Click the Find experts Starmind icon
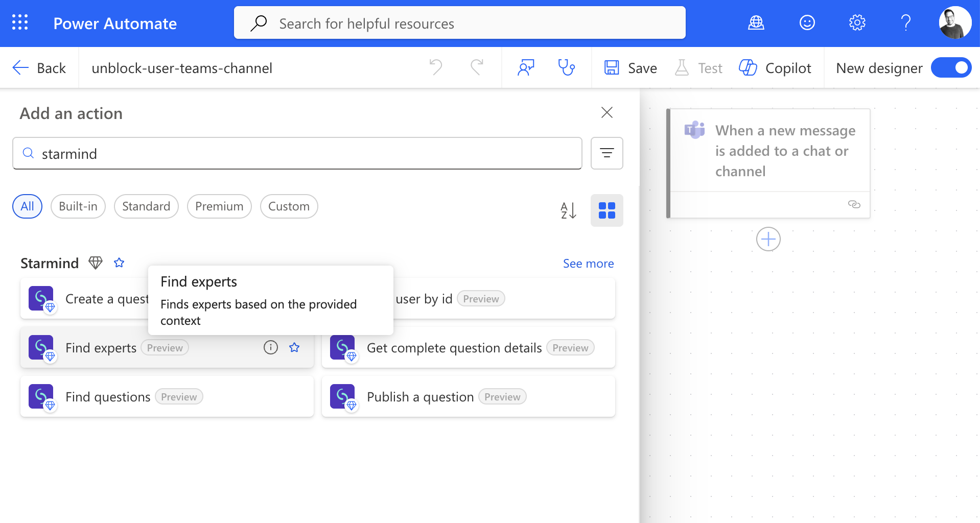 41,348
